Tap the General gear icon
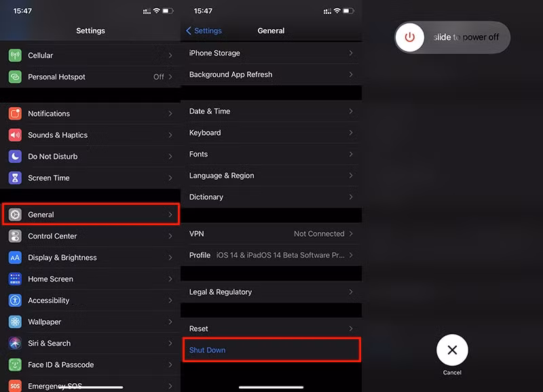The image size is (543, 392). coord(15,214)
